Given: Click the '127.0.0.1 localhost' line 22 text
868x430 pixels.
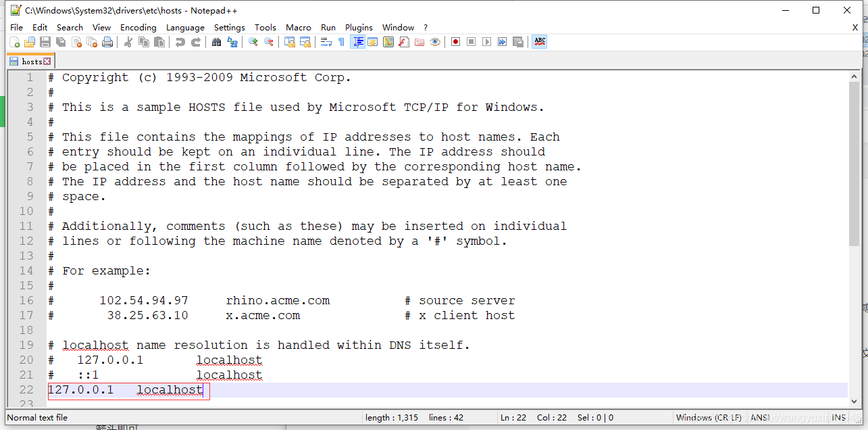Looking at the screenshot, I should click(126, 390).
